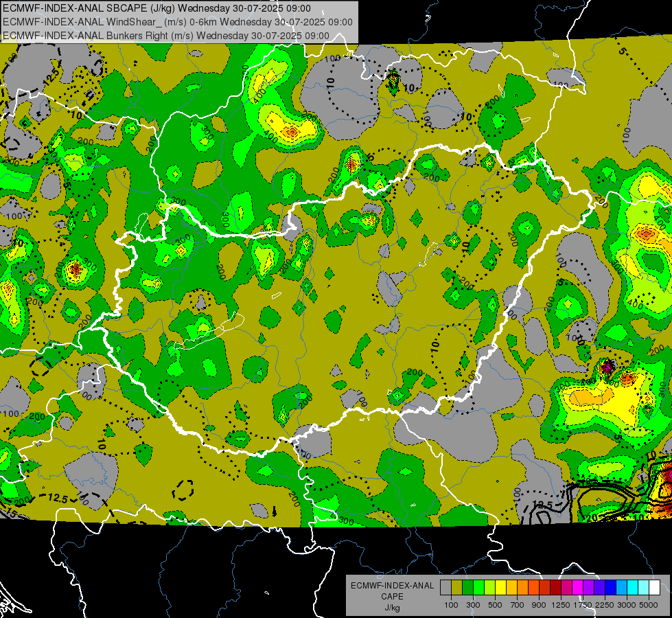Click the pure yellow legend swatch

click(500, 588)
